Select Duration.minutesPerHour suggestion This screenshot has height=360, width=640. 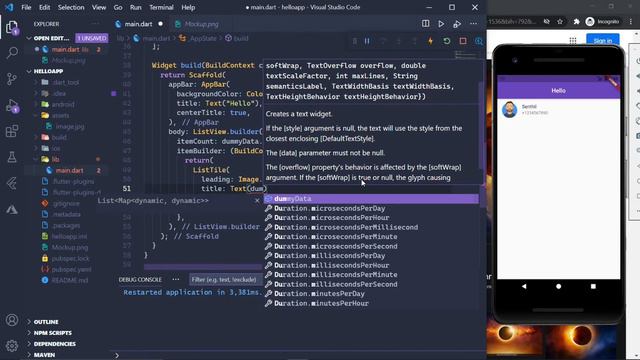371,303
